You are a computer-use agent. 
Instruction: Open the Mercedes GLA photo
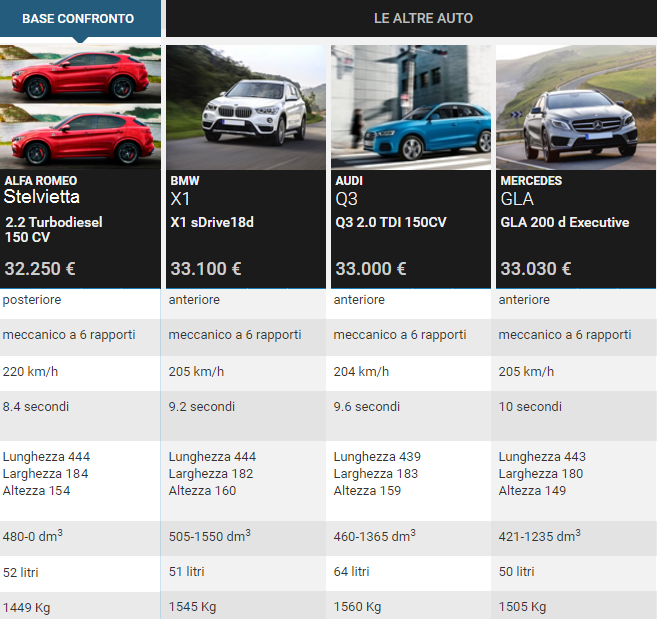click(x=576, y=107)
